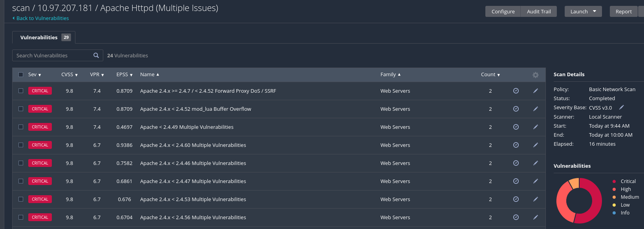Accept-risk icon for Apache < 2.4.46 row
Screen dimensions: 644x229
(516, 163)
